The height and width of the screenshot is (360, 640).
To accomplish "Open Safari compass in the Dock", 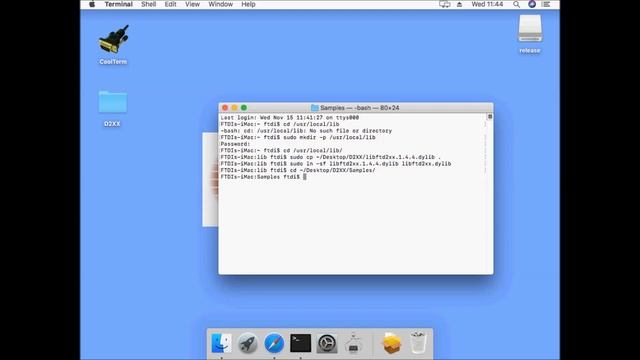I will [274, 343].
